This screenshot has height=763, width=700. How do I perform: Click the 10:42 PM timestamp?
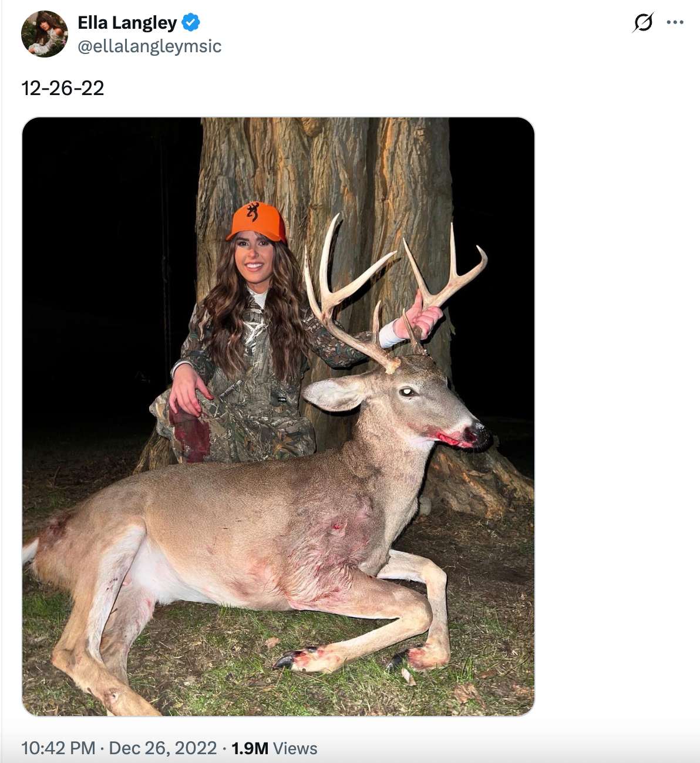(x=58, y=748)
